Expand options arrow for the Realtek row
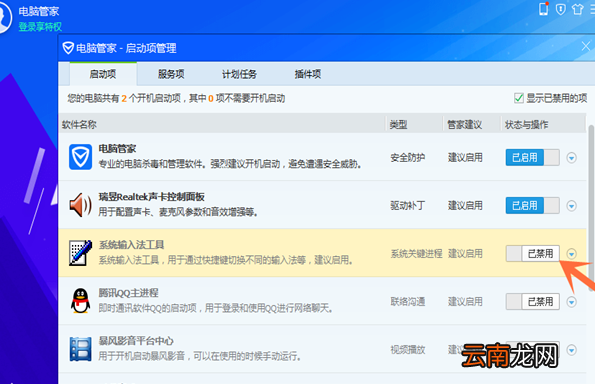This screenshot has width=595, height=384. (x=571, y=206)
